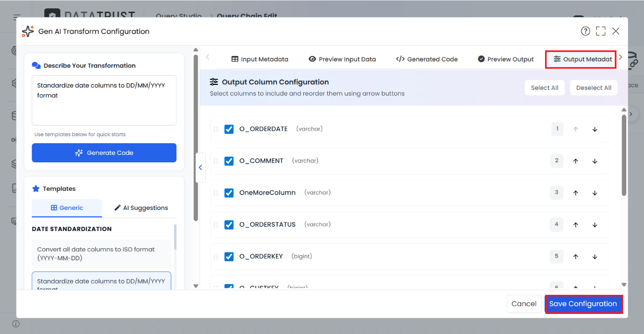Uncheck the O_COMMENT column checkbox

point(229,161)
